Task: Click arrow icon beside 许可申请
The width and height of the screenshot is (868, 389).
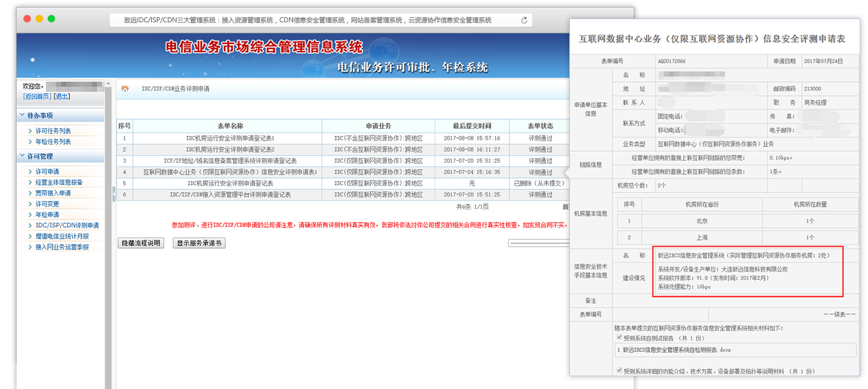Action: pos(30,172)
